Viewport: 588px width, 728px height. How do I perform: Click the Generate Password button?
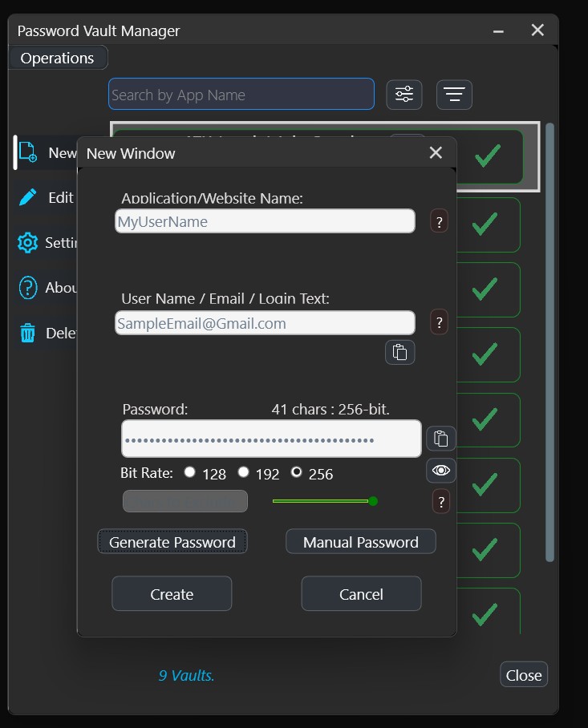coord(172,542)
